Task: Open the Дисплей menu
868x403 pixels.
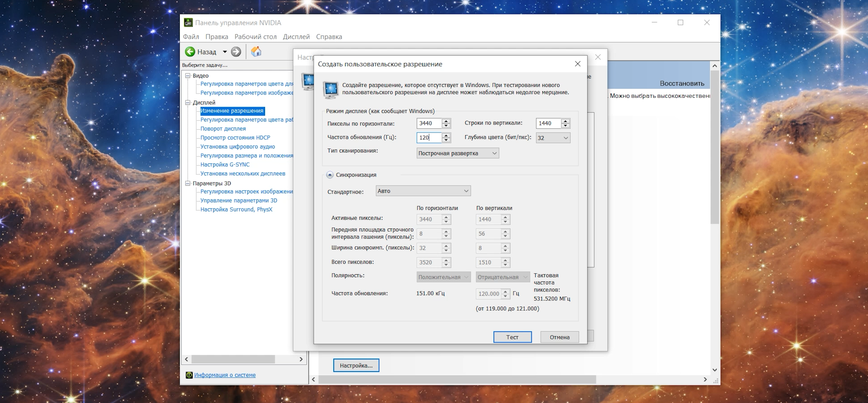Action: click(x=296, y=37)
